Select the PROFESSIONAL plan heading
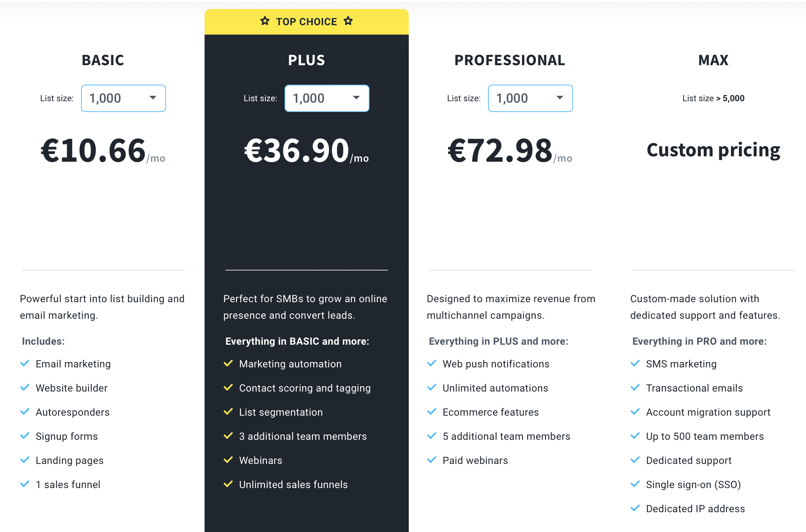 [x=510, y=60]
